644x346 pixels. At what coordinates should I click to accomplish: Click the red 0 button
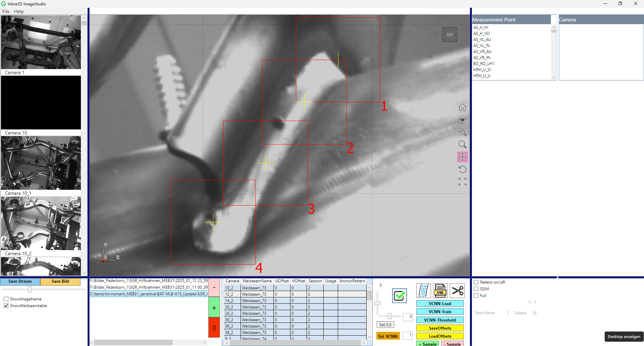214,328
